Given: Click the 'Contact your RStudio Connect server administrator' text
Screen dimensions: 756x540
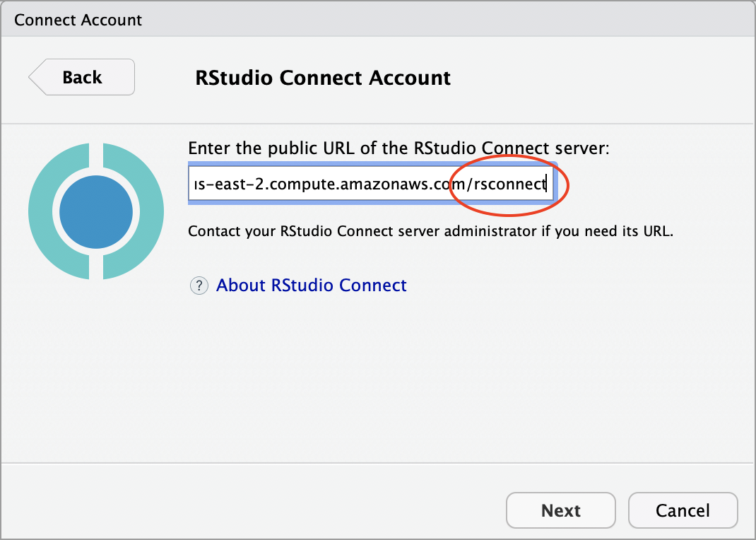Looking at the screenshot, I should (430, 231).
